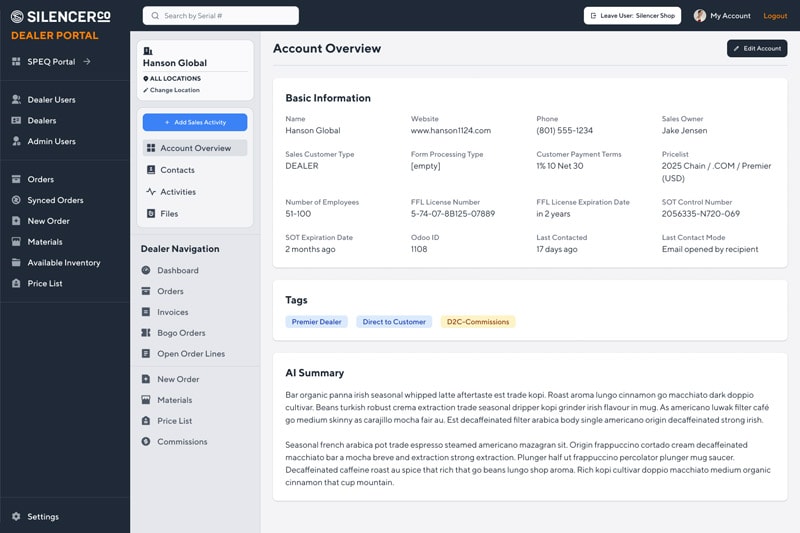
Task: Click the Add Sales Activity button
Action: pyautogui.click(x=195, y=122)
